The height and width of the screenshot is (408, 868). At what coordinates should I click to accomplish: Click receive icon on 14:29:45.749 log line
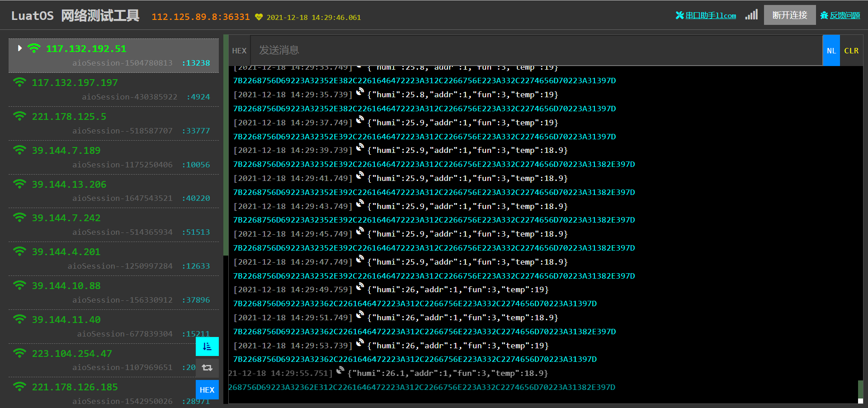point(360,232)
